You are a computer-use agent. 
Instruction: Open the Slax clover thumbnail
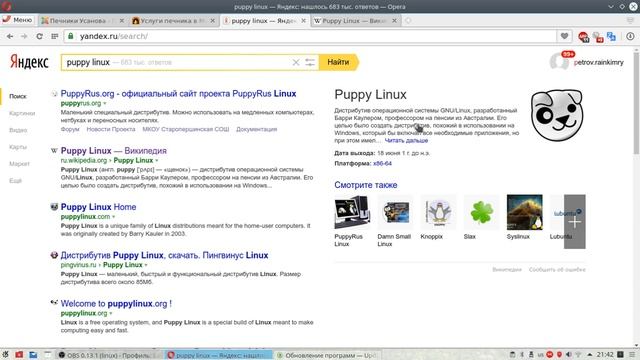482,212
